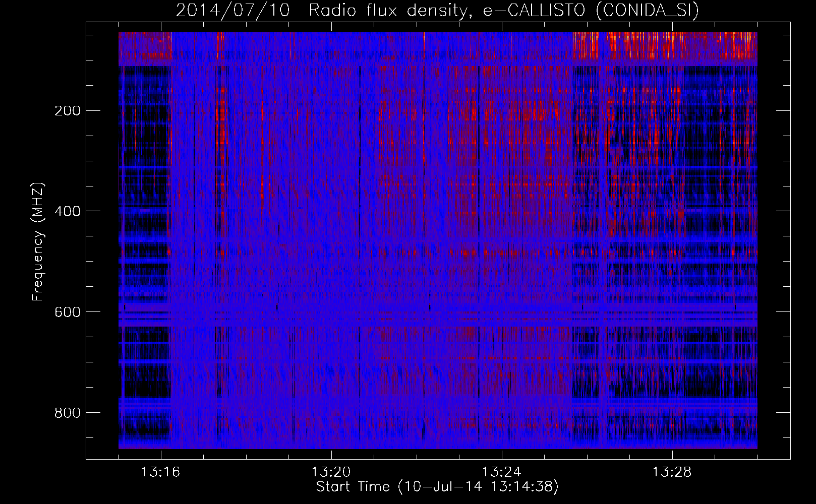Click the 'Start Time (10-Jul-14 13:14:38)' axis label
The height and width of the screenshot is (504, 816).
pos(437,487)
